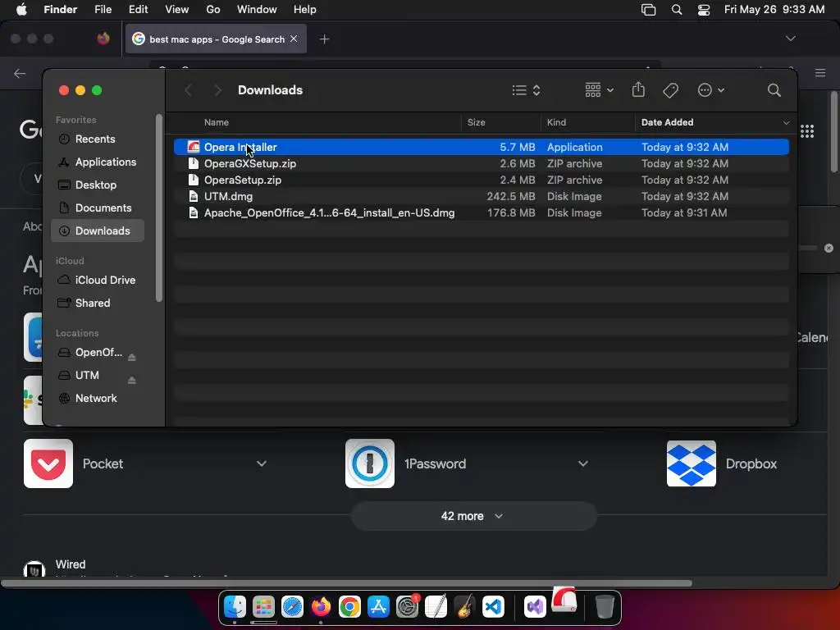
Task: Select OperaGXSetup.zip file
Action: [481, 163]
